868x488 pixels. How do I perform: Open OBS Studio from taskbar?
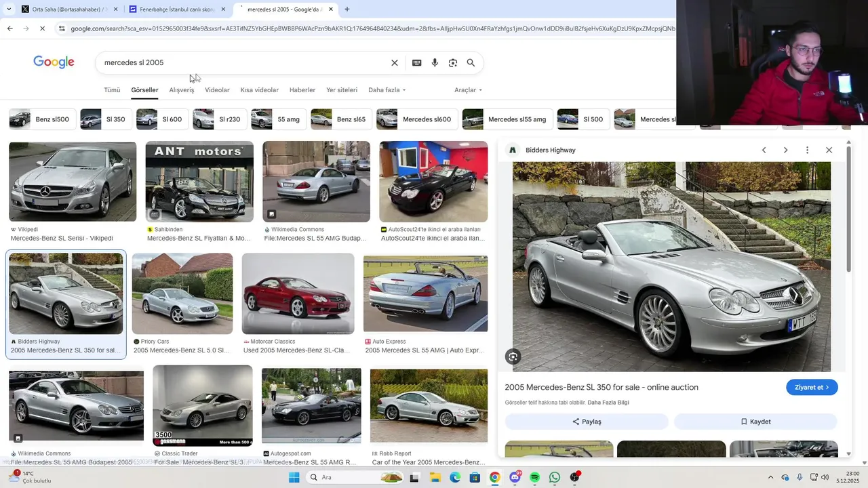(x=574, y=477)
